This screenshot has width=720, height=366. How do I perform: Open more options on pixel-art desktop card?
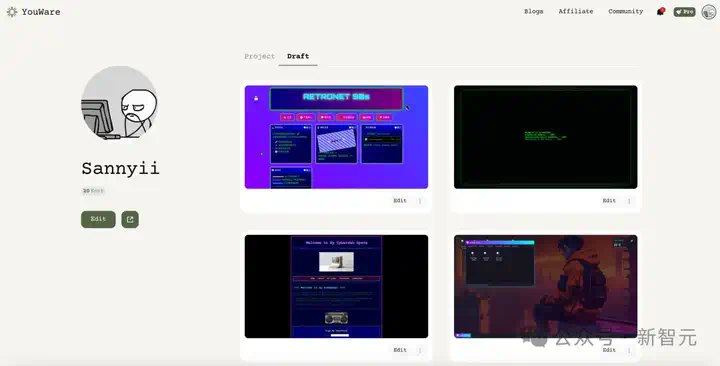[629, 350]
